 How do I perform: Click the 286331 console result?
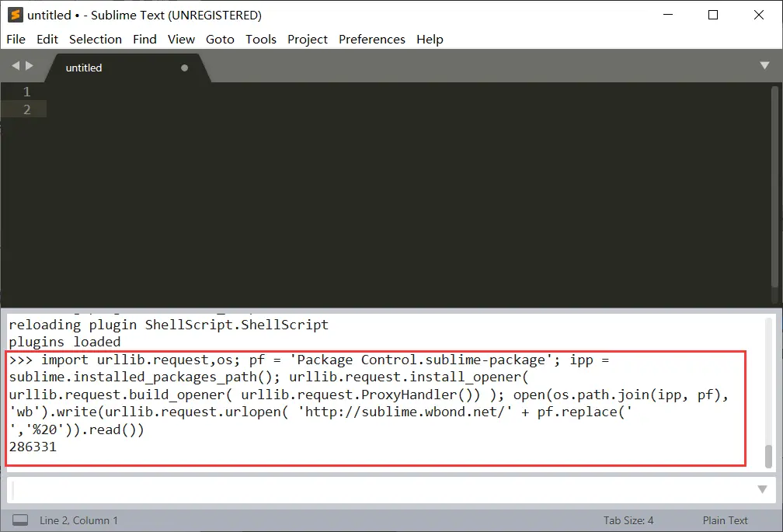(x=33, y=447)
